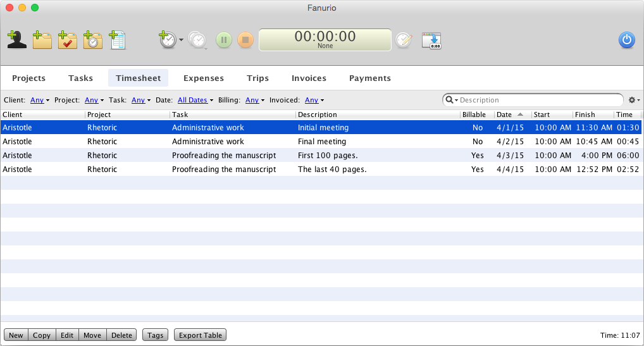Image resolution: width=644 pixels, height=346 pixels.
Task: Click the New Project folder icon
Action: pos(42,40)
